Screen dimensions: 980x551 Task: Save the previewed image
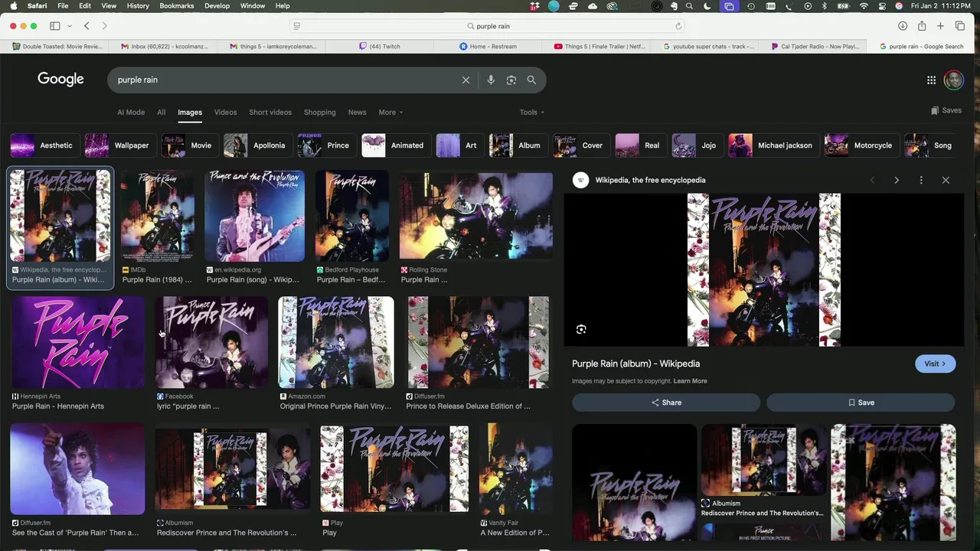[861, 403]
